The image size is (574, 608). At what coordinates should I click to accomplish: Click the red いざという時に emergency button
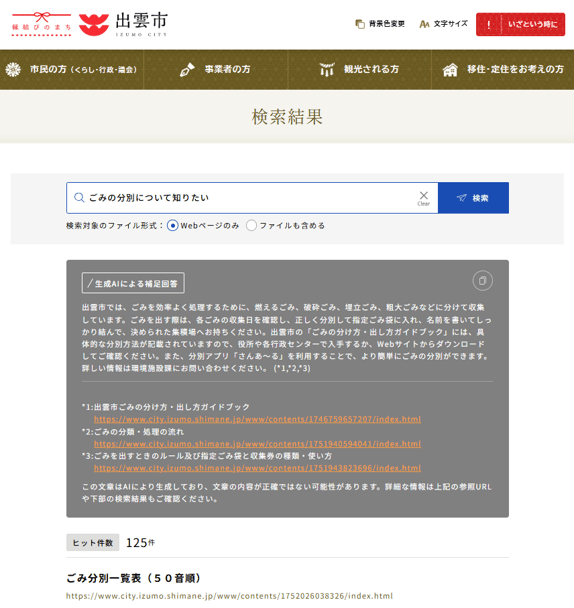[x=520, y=24]
